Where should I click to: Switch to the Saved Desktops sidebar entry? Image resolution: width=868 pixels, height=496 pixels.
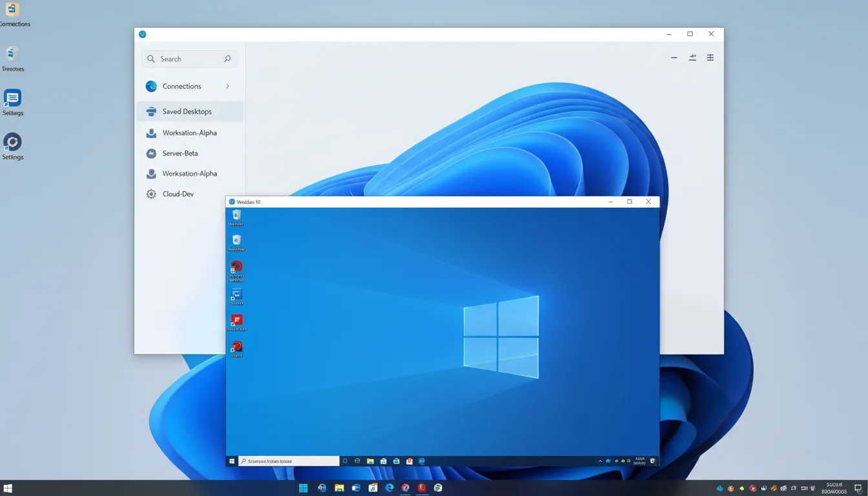click(x=187, y=111)
